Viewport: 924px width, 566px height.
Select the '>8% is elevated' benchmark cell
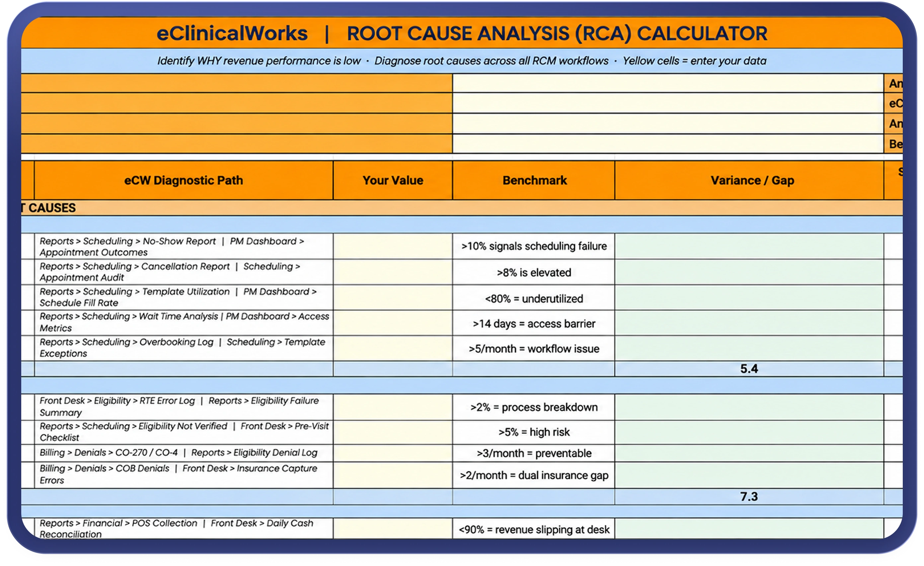(x=534, y=272)
